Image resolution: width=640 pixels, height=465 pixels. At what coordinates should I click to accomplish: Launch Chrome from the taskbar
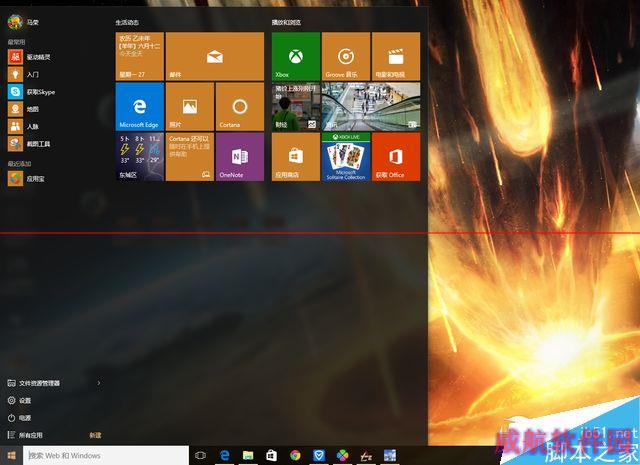tap(295, 455)
